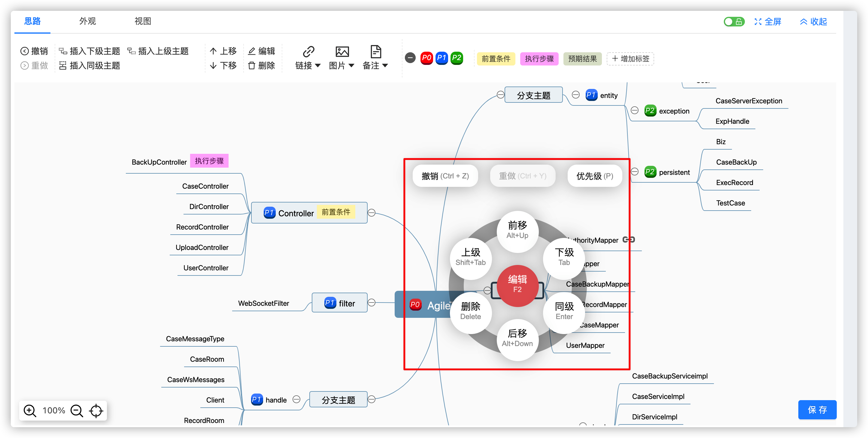
Task: Select the UserMapper node
Action: click(585, 345)
